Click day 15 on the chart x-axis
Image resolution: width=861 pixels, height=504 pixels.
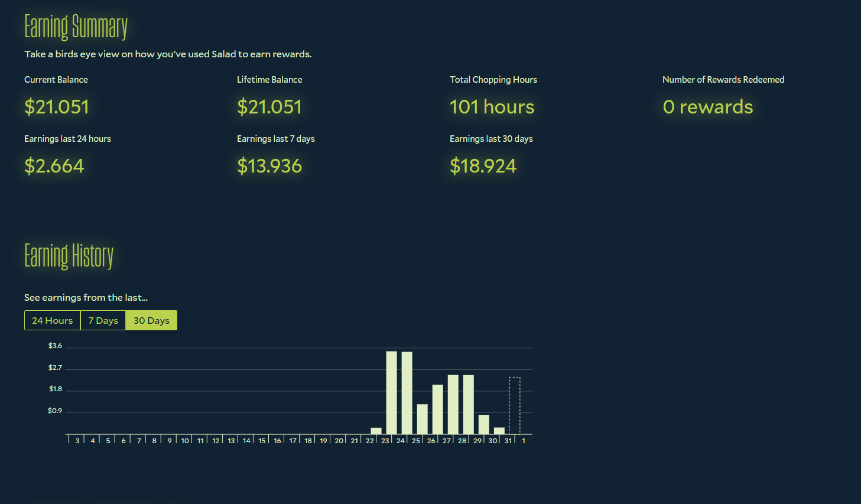[262, 441]
